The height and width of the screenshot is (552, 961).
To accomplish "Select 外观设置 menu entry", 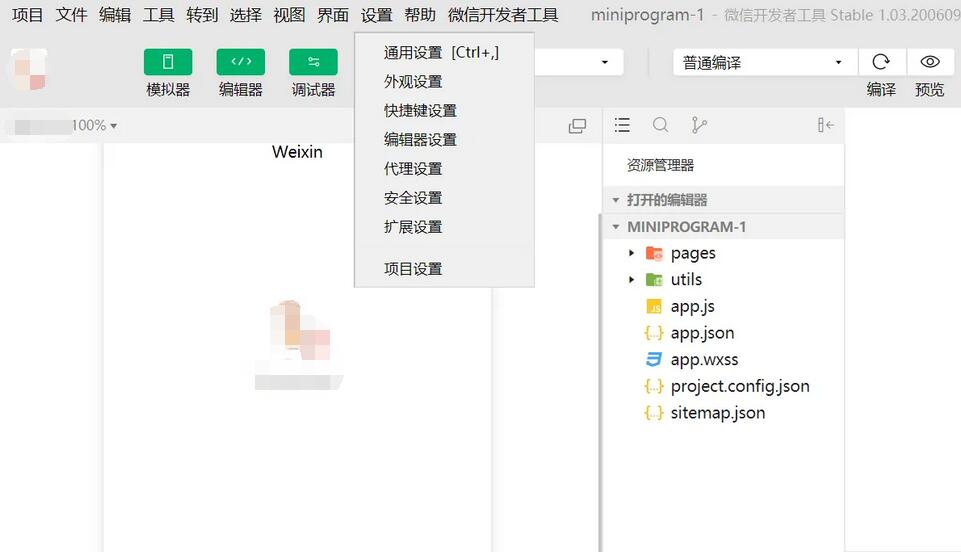I will (x=444, y=81).
